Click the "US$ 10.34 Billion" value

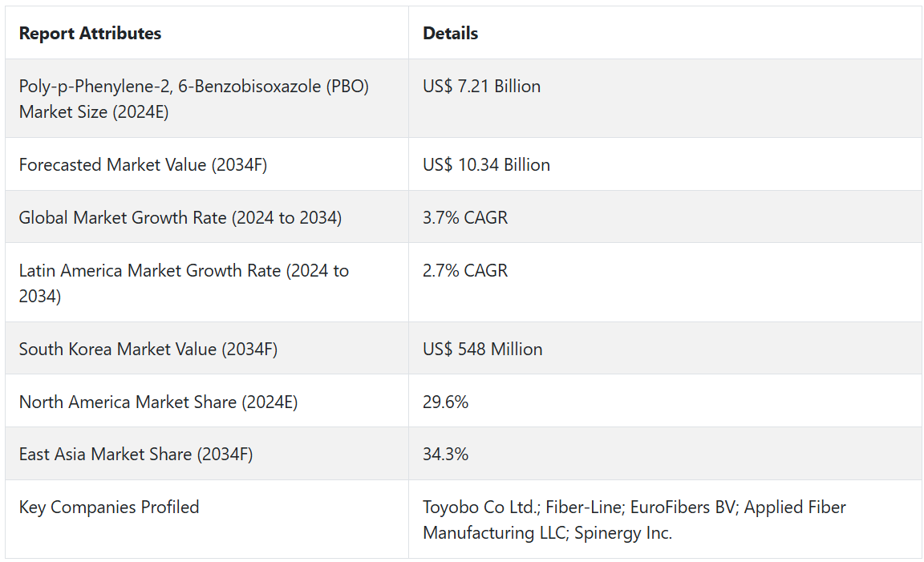(486, 165)
